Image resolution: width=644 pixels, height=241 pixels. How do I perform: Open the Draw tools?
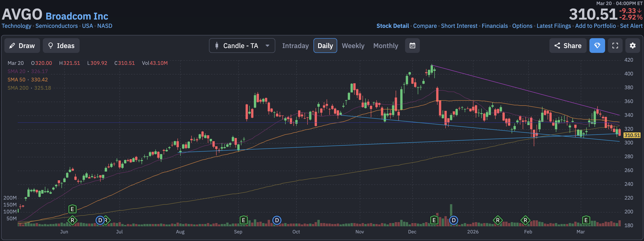coord(22,46)
